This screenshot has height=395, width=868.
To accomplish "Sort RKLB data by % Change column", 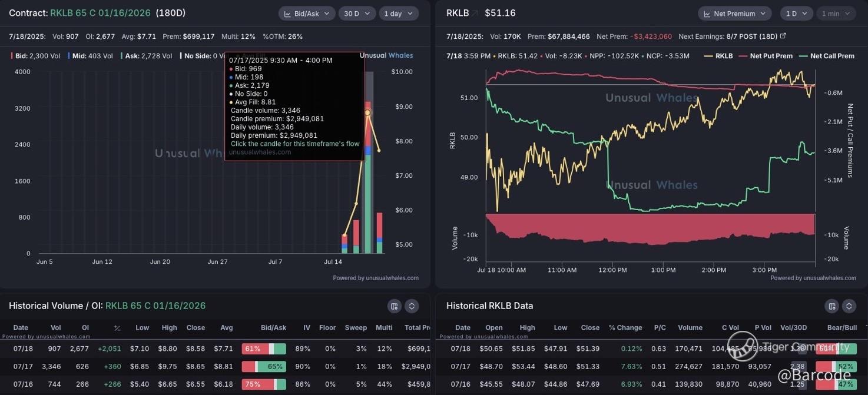I will click(625, 328).
